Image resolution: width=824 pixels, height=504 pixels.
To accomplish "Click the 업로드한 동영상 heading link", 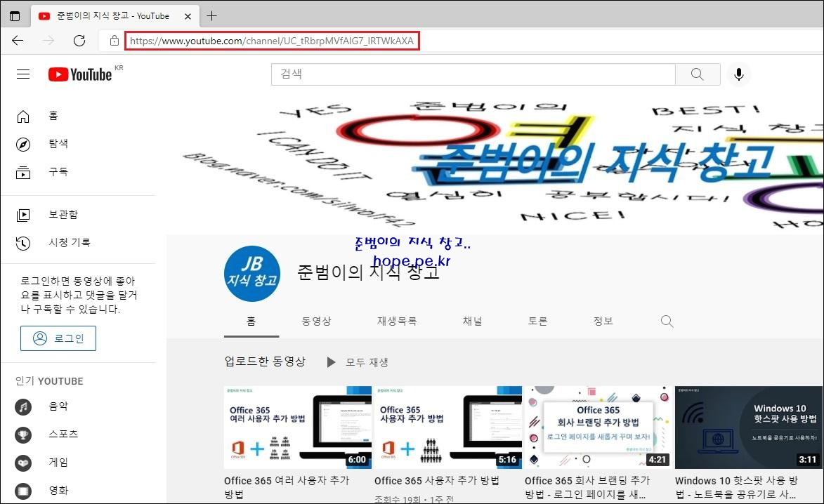I will coord(265,362).
